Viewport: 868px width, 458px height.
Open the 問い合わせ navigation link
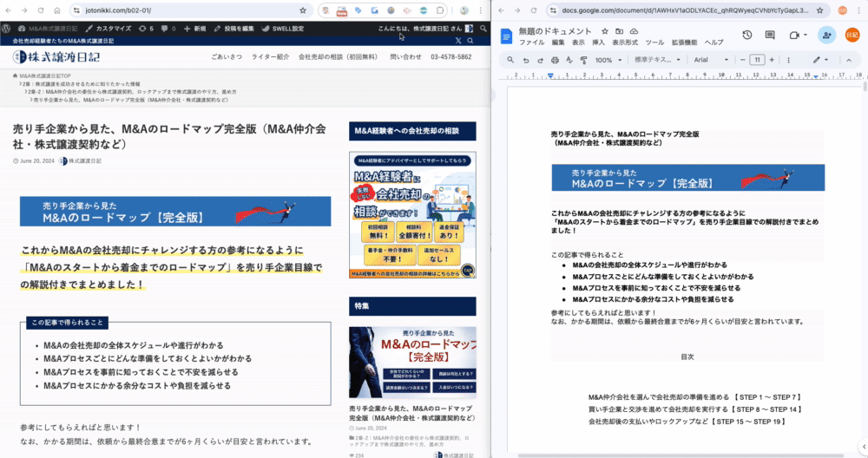[405, 56]
